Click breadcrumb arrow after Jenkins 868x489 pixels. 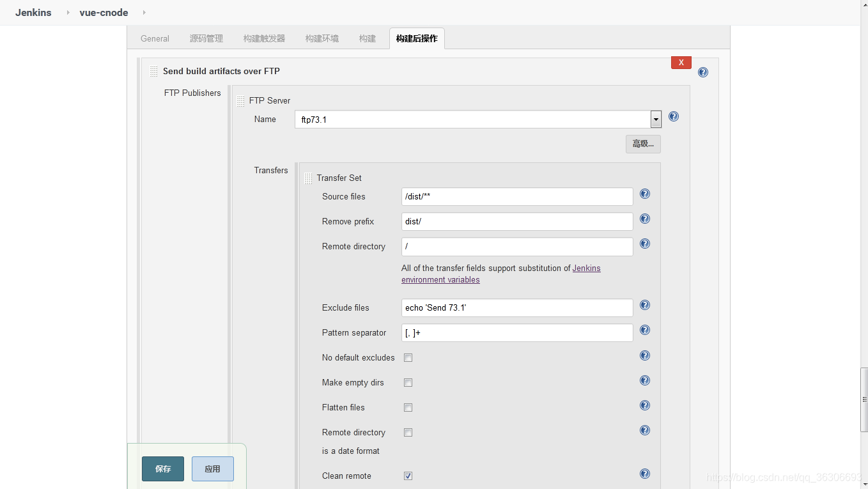(x=68, y=12)
